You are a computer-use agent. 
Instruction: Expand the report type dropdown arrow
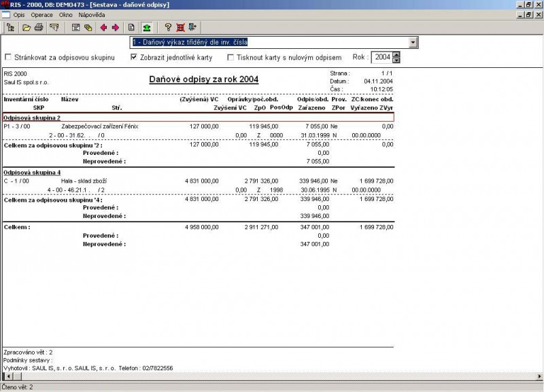point(414,43)
